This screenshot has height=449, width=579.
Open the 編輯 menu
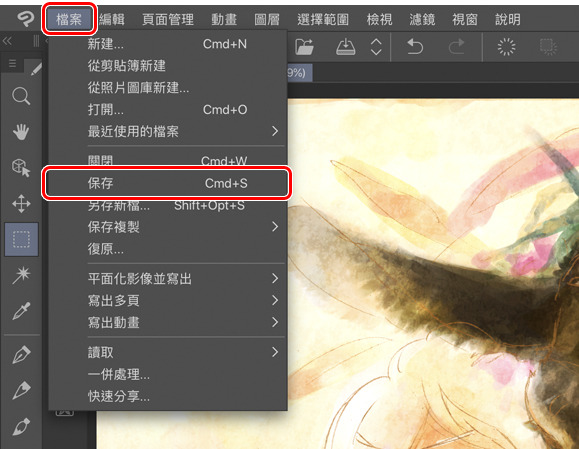point(112,19)
